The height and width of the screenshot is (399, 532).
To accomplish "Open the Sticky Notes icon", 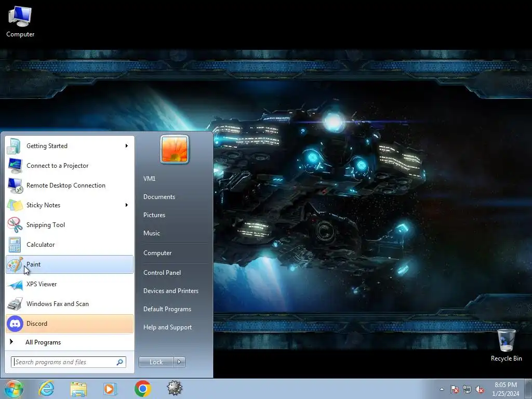I will tap(15, 205).
